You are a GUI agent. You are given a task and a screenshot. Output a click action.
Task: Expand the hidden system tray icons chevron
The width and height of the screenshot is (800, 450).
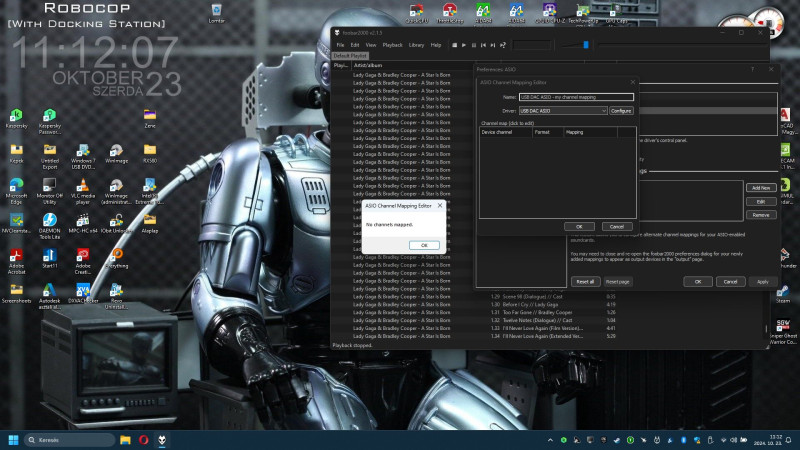551,440
